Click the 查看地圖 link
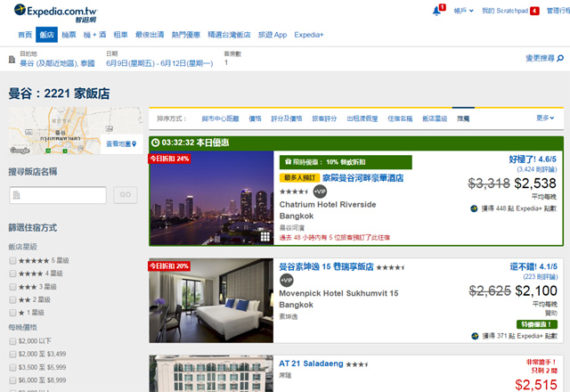Screen dimensions: 570x392 click(x=118, y=144)
